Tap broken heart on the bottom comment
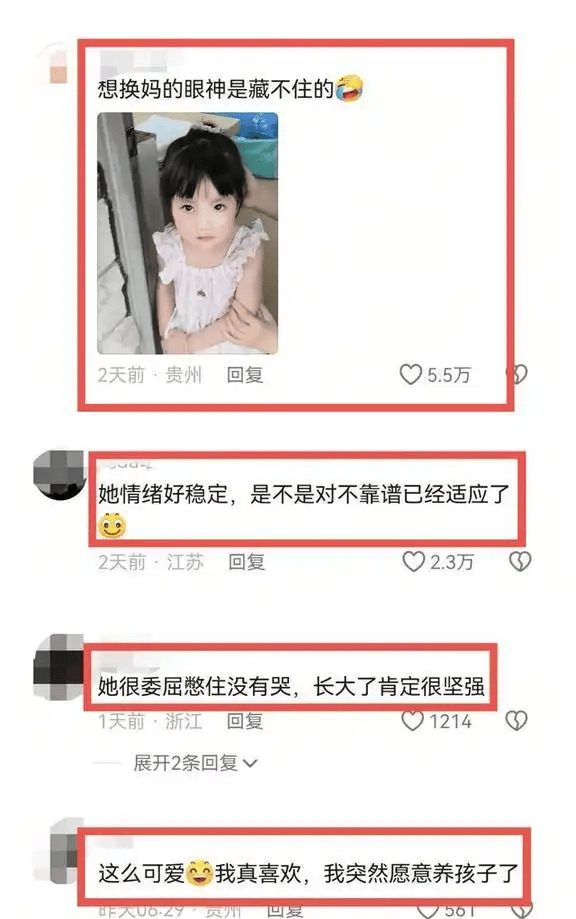 pos(520,911)
